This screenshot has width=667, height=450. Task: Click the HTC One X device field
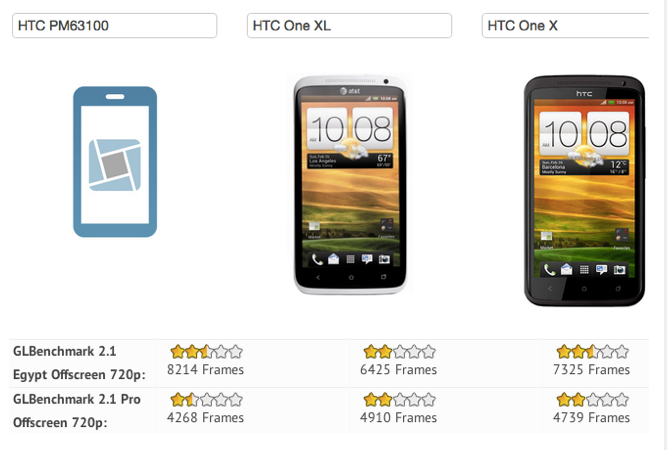point(565,26)
